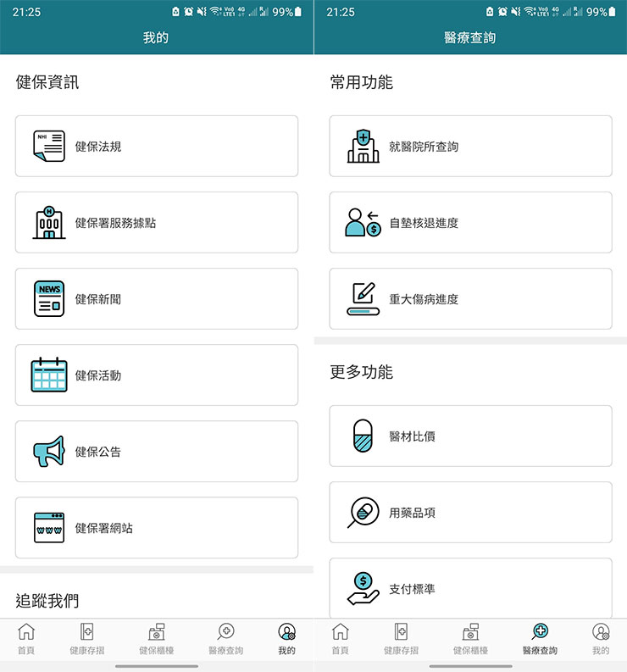Open the 支付標準 entry
627x672 pixels.
[470, 588]
